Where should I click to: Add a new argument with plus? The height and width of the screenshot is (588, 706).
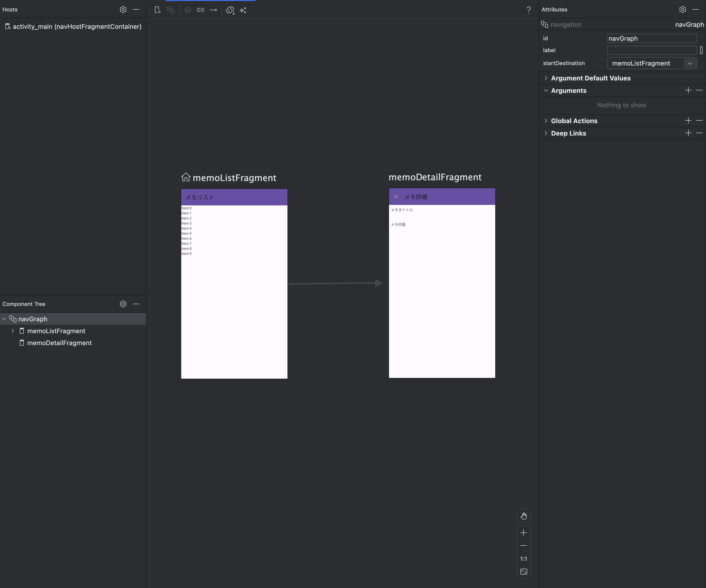click(688, 90)
